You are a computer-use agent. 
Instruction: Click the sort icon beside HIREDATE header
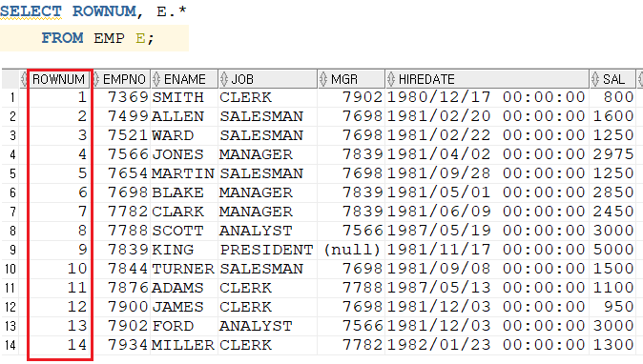point(391,79)
